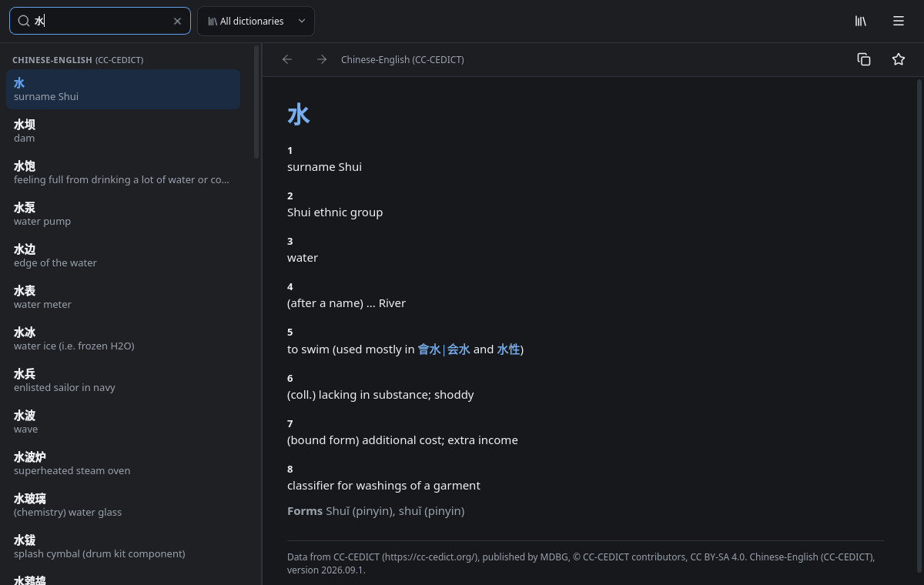924x585 pixels.
Task: Click '(after a name) ... River' definition
Action: tap(346, 303)
